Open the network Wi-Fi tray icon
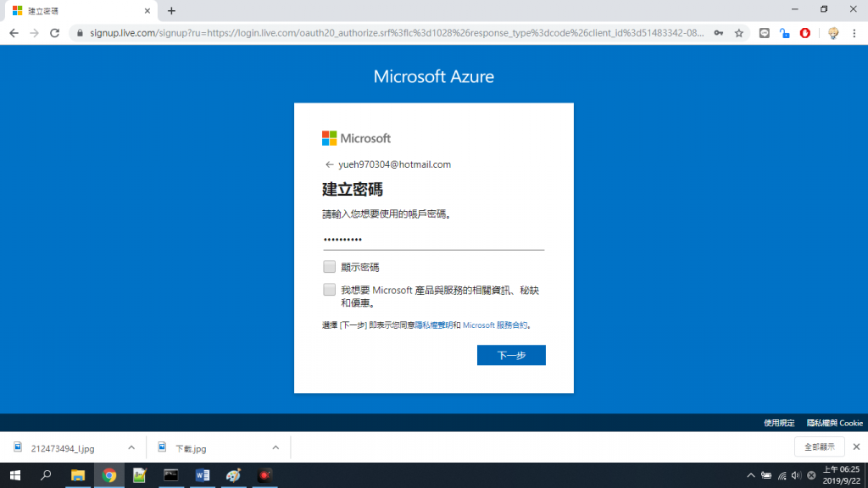The image size is (868, 488). tap(782, 475)
